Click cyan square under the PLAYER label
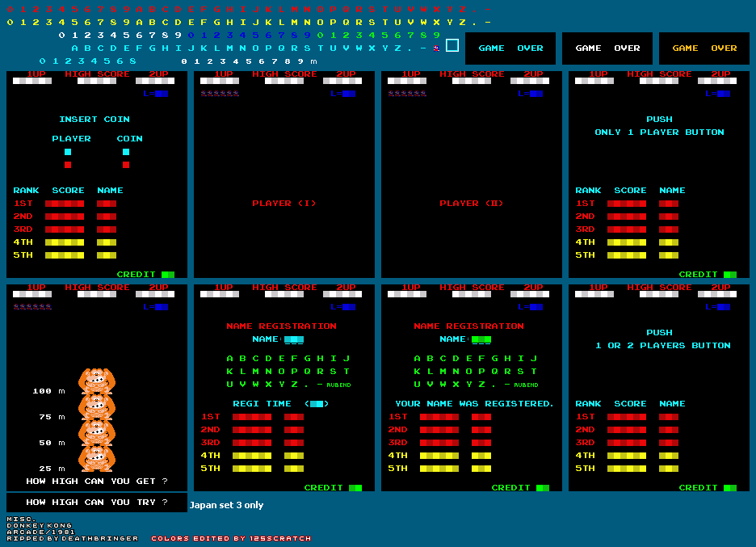This screenshot has width=756, height=547. pos(68,152)
